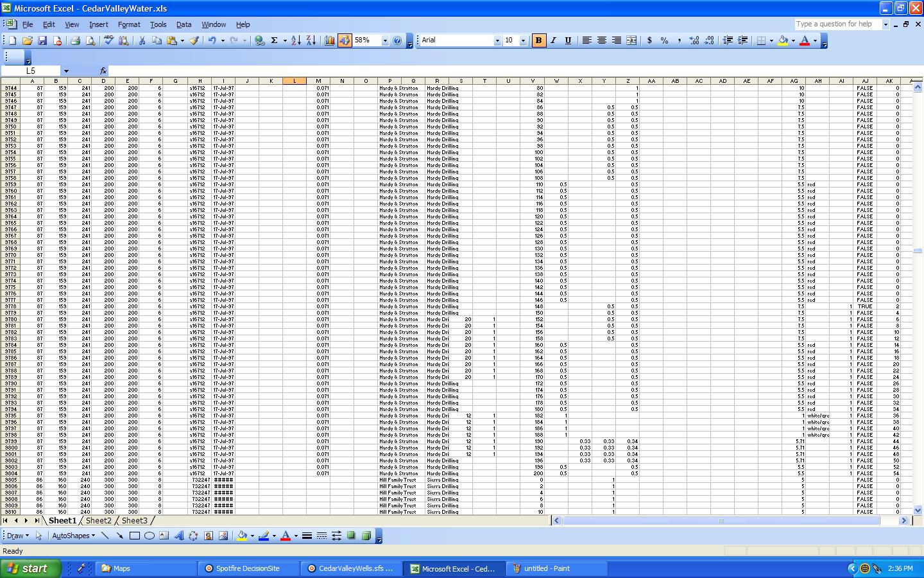
Task: Apply Fill Color yellow bucket in Formatting toolbar
Action: (783, 40)
